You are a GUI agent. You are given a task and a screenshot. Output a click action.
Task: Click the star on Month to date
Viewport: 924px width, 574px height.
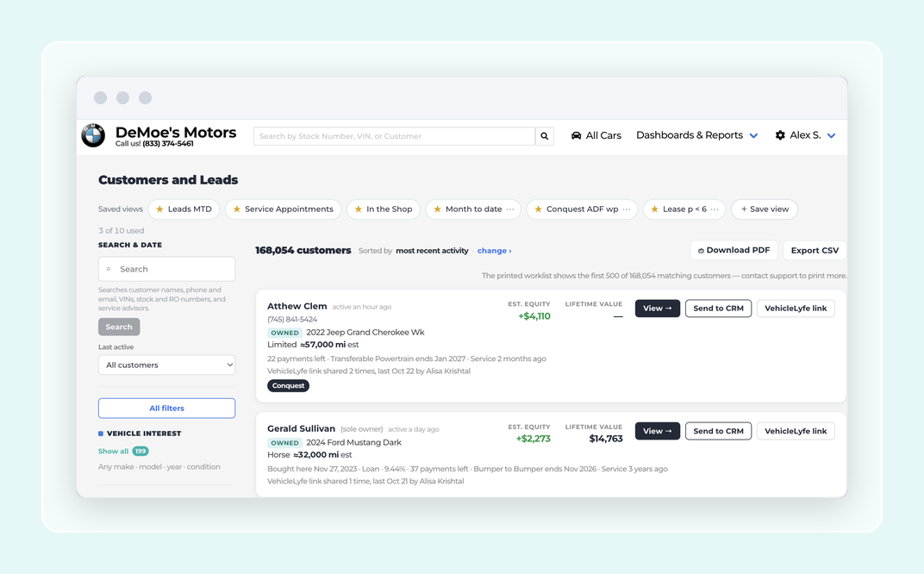(x=437, y=209)
